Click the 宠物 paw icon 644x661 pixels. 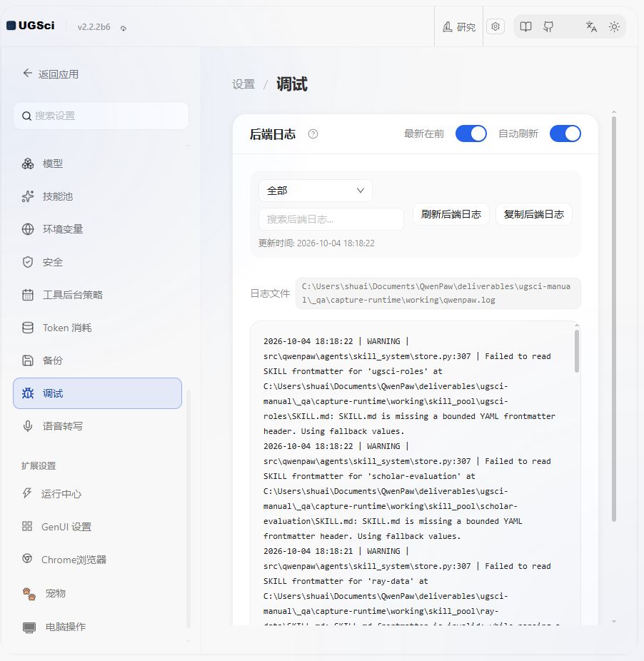tap(29, 594)
